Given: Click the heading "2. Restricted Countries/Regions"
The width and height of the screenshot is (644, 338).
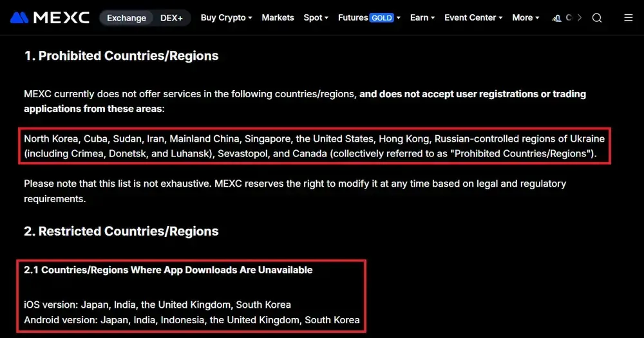Looking at the screenshot, I should pyautogui.click(x=121, y=231).
